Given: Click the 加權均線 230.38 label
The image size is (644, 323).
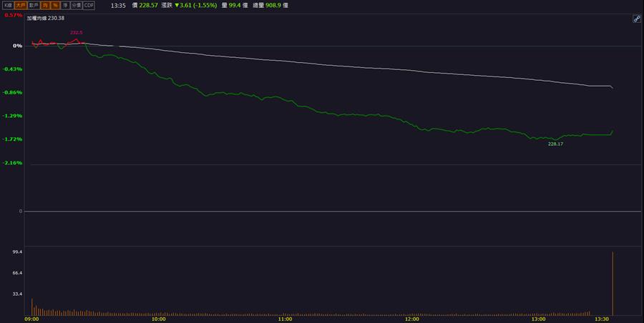Looking at the screenshot, I should pyautogui.click(x=46, y=18).
